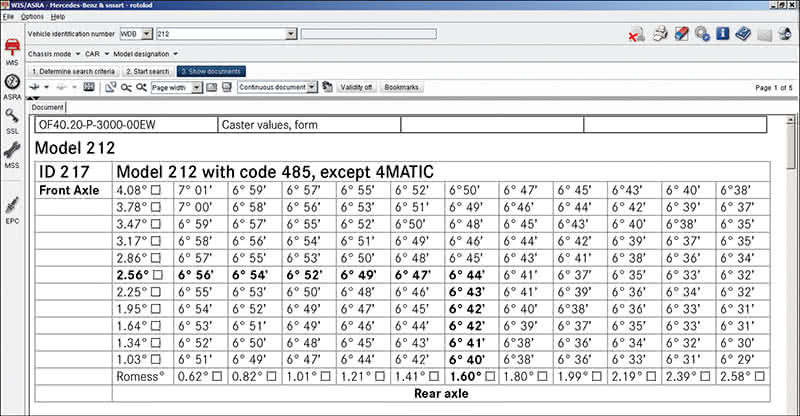The width and height of the screenshot is (800, 416).
Task: Tick the 3.78° checkbox
Action: coord(156,207)
